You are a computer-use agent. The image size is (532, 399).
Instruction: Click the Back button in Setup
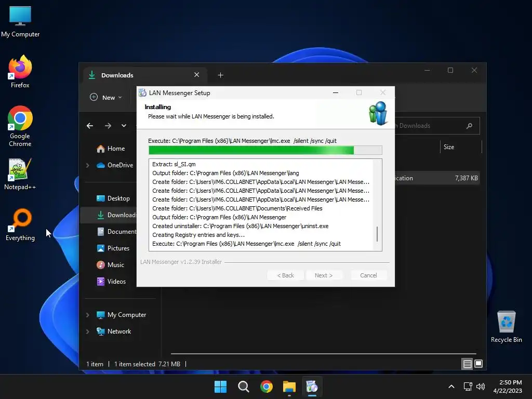click(x=285, y=275)
